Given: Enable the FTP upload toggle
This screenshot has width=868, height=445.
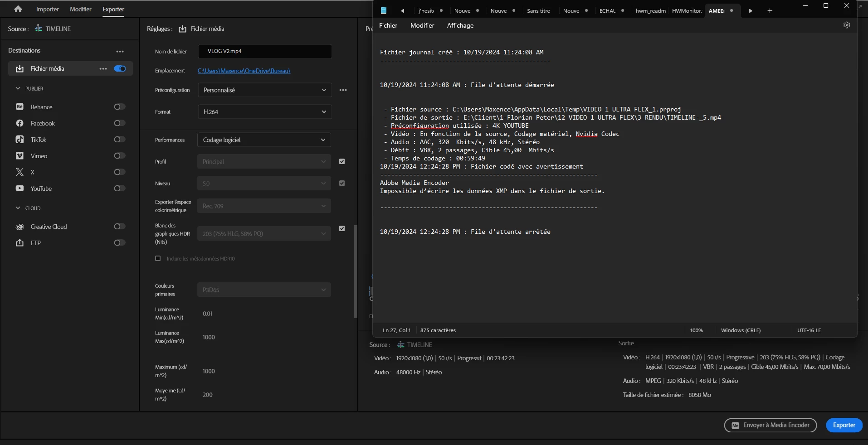Looking at the screenshot, I should (x=120, y=243).
